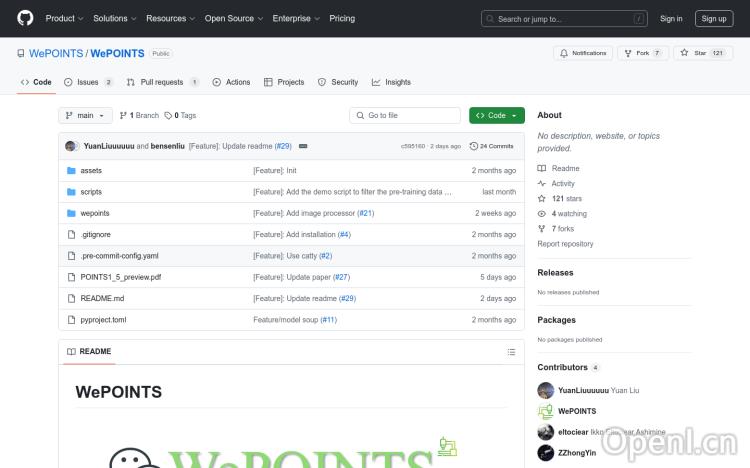This screenshot has width=750, height=468.
Task: Open the README outline list icon
Action: pos(511,352)
